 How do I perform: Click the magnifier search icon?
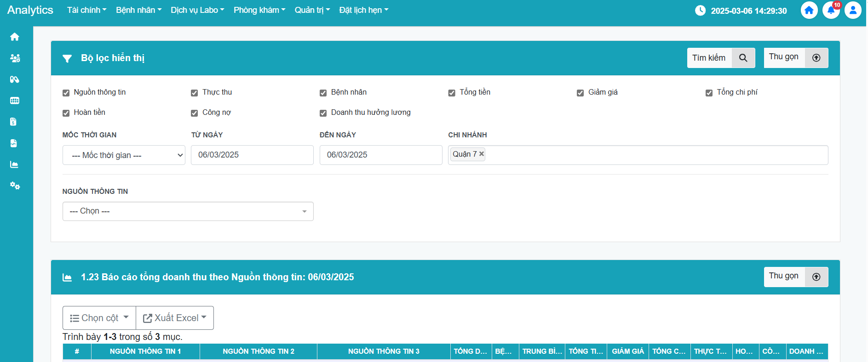[x=743, y=58]
